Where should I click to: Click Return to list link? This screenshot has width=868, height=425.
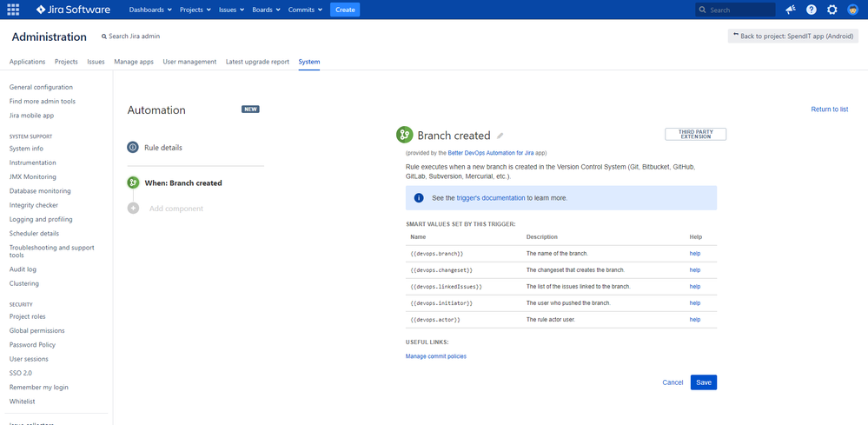[x=829, y=110]
